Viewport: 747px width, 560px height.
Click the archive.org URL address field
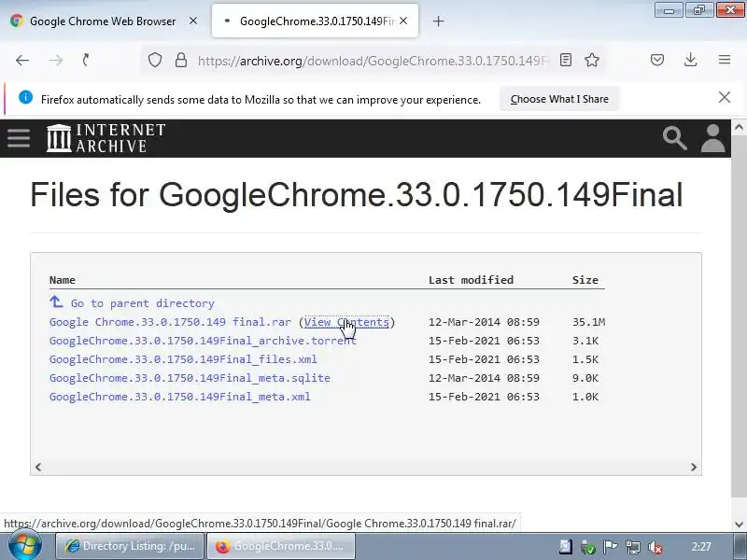pyautogui.click(x=372, y=61)
